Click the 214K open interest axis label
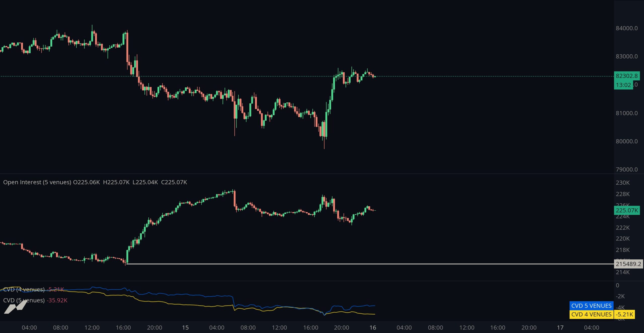Image resolution: width=644 pixels, height=333 pixels. point(623,272)
